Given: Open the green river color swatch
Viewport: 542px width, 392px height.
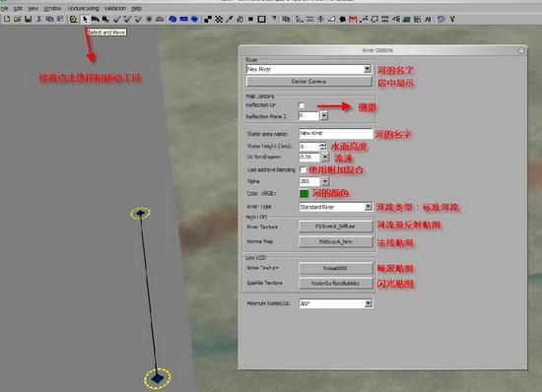Looking at the screenshot, I should [x=304, y=193].
